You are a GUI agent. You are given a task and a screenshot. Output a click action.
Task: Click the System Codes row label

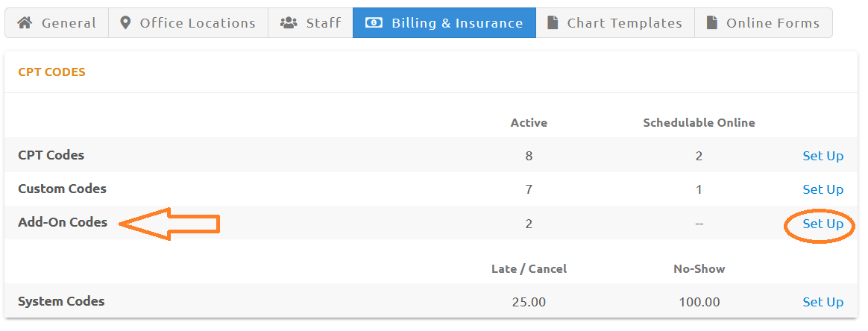tap(61, 302)
